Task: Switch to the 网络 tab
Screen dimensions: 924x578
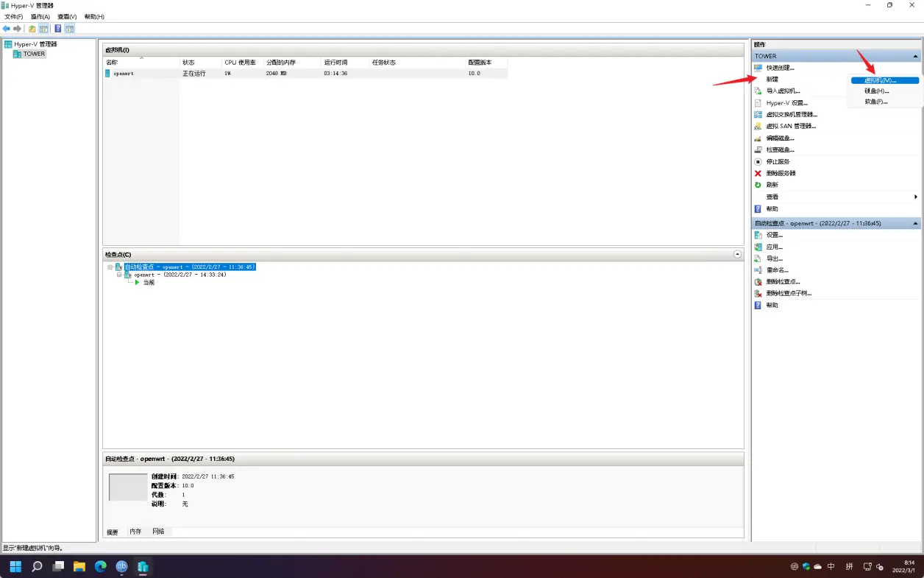Action: pos(158,532)
